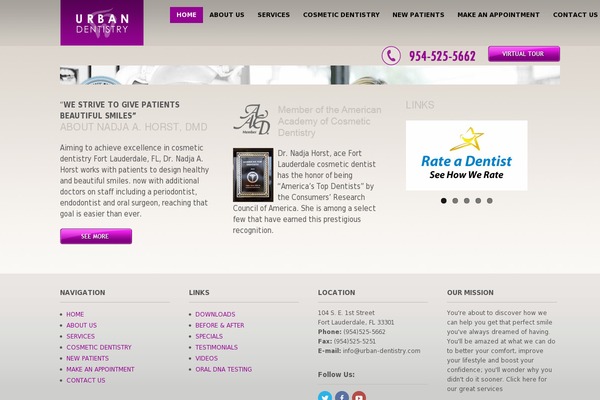Select the third carousel dot
This screenshot has width=600, height=400.
click(x=466, y=201)
